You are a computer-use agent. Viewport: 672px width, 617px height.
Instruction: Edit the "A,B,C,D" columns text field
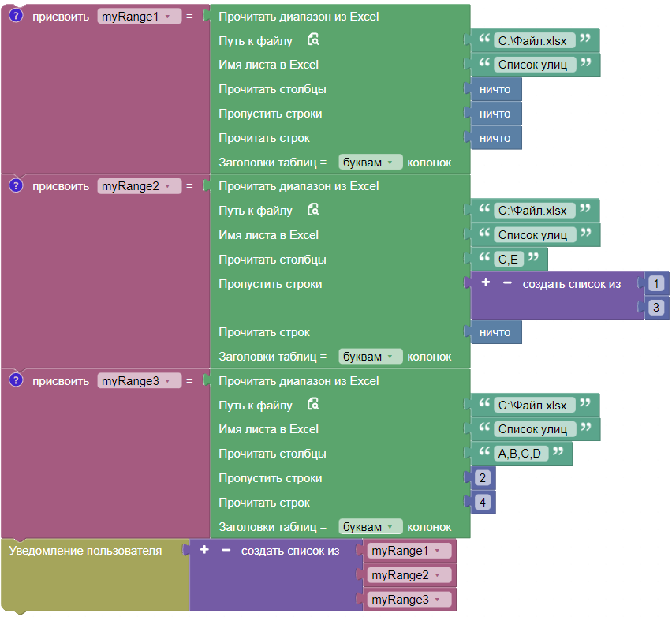[x=521, y=453]
